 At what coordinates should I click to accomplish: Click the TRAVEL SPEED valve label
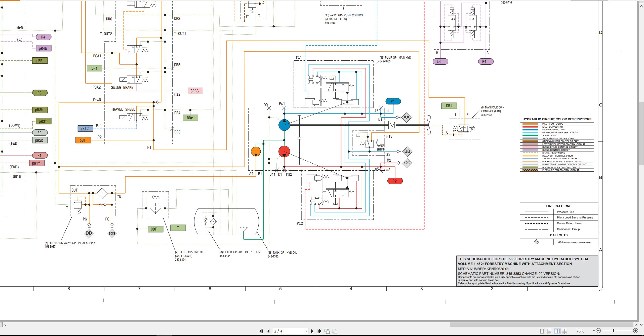tap(123, 109)
